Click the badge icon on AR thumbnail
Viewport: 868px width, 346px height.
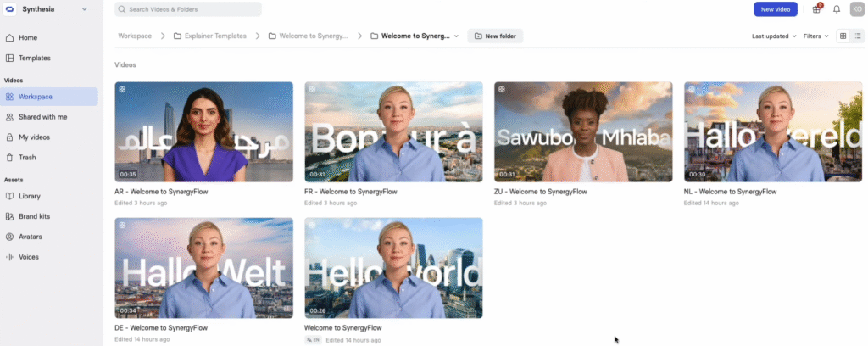(122, 88)
